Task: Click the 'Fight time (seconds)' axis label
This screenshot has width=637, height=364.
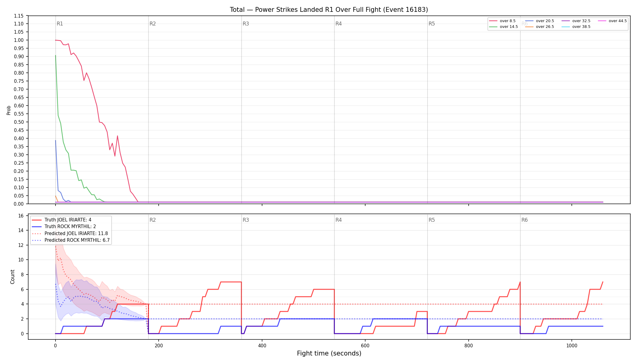Action: click(329, 353)
